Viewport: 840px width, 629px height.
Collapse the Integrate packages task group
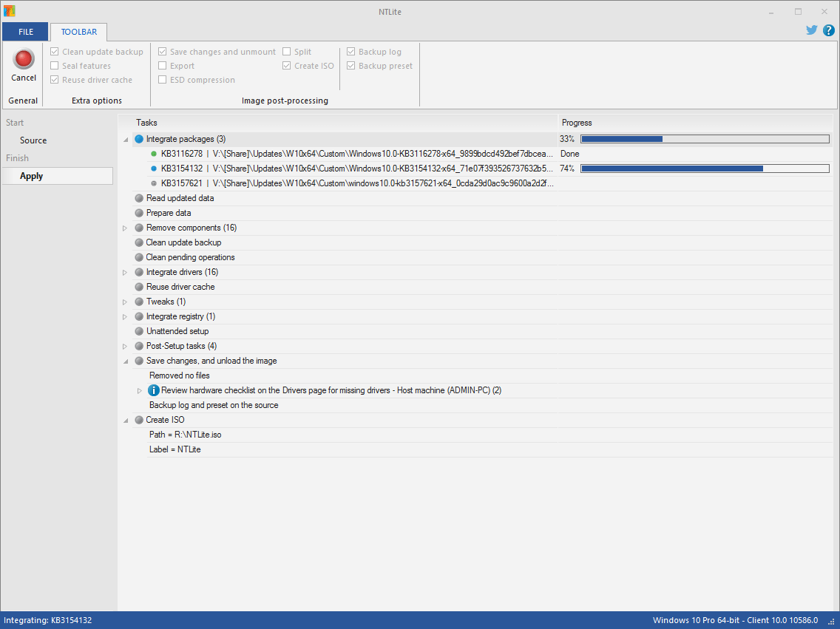(125, 139)
